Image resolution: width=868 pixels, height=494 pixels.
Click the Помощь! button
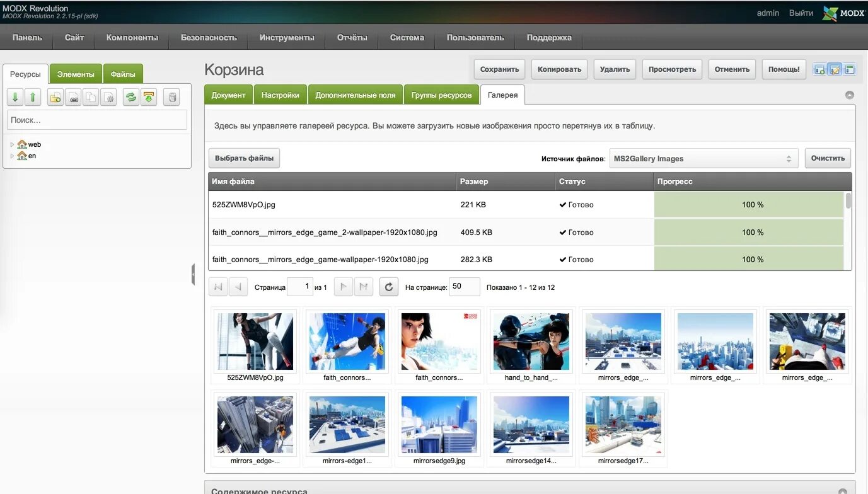(784, 69)
